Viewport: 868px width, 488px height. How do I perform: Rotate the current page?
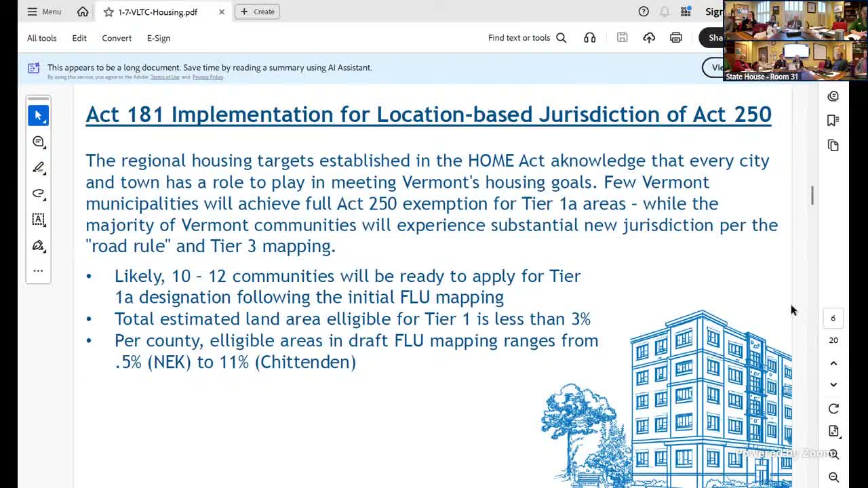(833, 408)
